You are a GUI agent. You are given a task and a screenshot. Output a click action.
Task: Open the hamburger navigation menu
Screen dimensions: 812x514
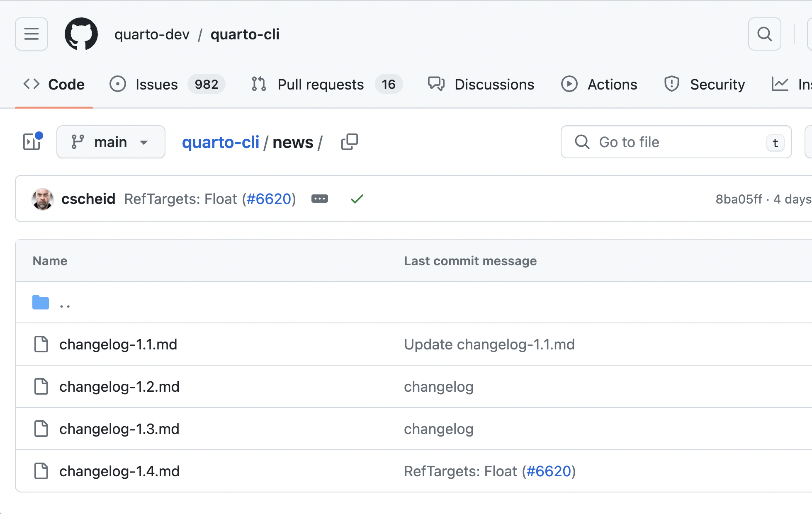pos(32,34)
